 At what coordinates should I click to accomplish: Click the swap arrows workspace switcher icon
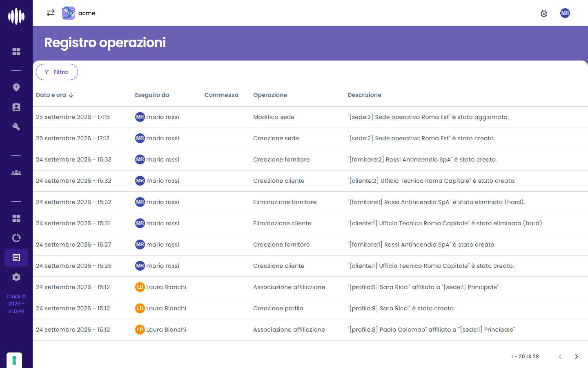51,13
